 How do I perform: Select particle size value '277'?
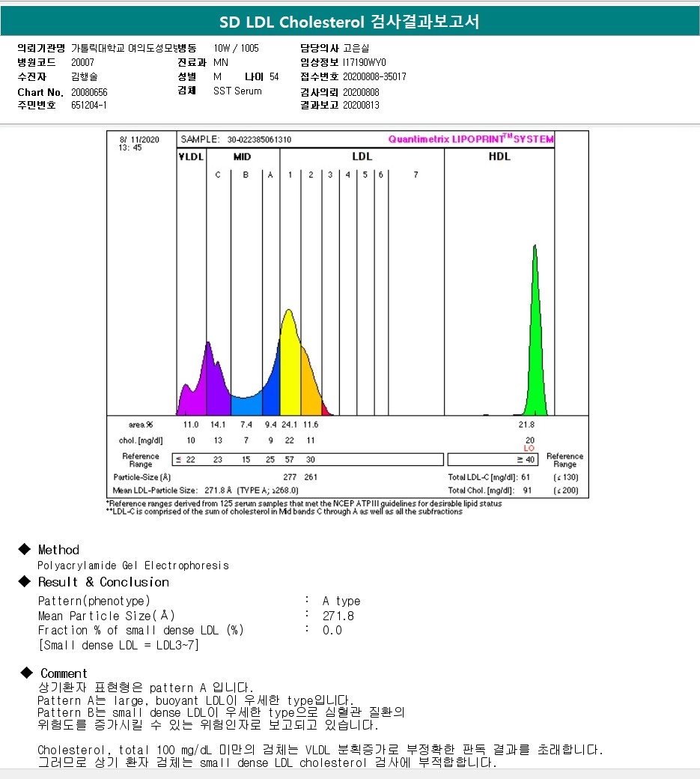click(x=290, y=477)
